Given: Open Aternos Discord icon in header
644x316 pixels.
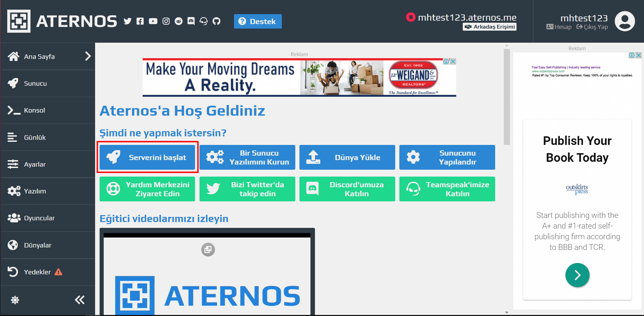Looking at the screenshot, I should (191, 21).
